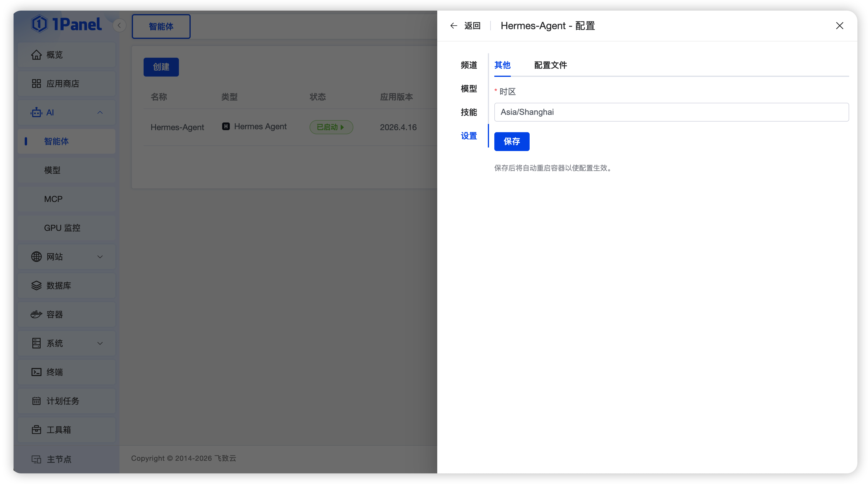Click 返回 to go back
The image size is (868, 484).
pos(472,26)
